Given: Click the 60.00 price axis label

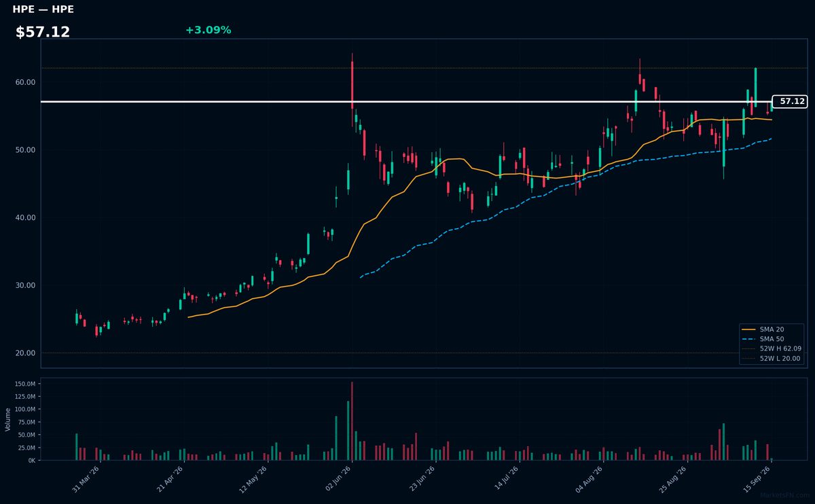Looking at the screenshot, I should tap(25, 82).
